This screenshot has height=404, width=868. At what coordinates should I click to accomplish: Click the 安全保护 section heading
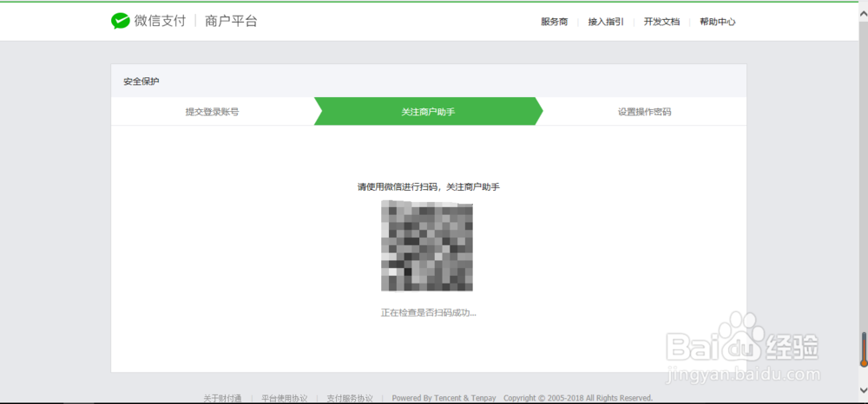[141, 81]
